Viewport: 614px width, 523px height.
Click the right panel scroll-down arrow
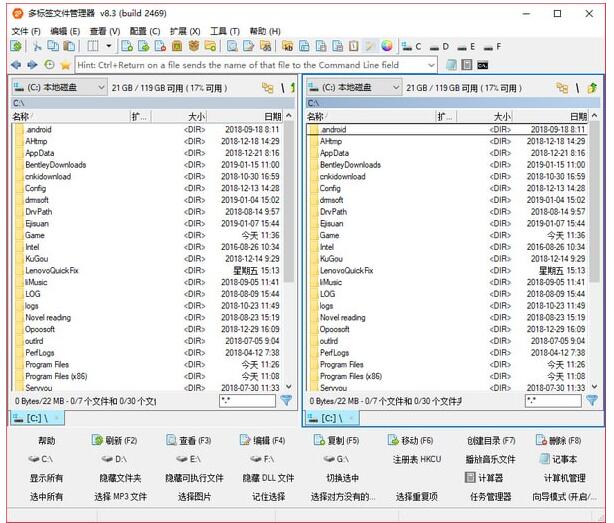[594, 386]
